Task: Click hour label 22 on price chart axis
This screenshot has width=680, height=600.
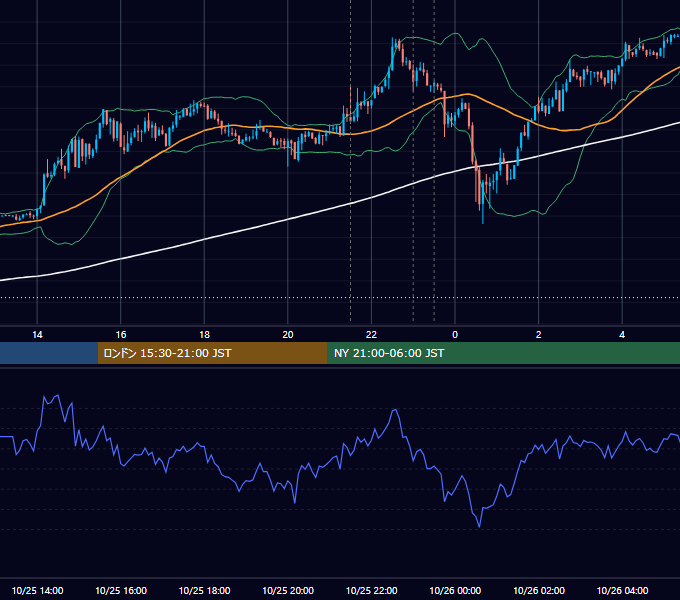Action: pos(371,335)
